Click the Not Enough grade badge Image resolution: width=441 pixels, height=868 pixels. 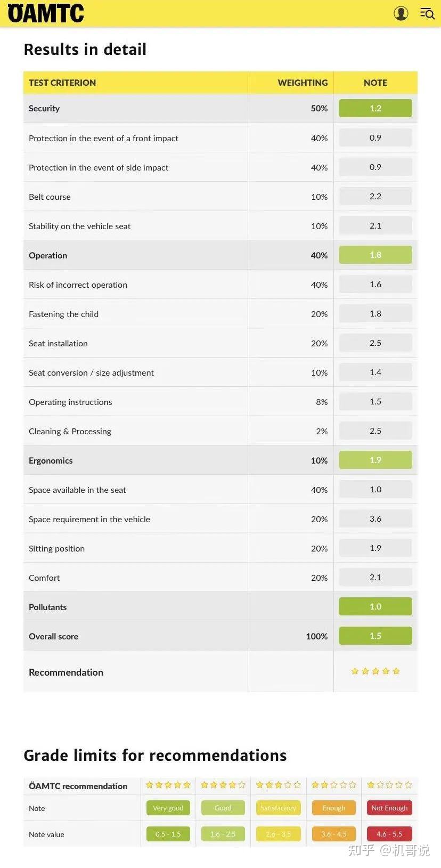click(389, 808)
